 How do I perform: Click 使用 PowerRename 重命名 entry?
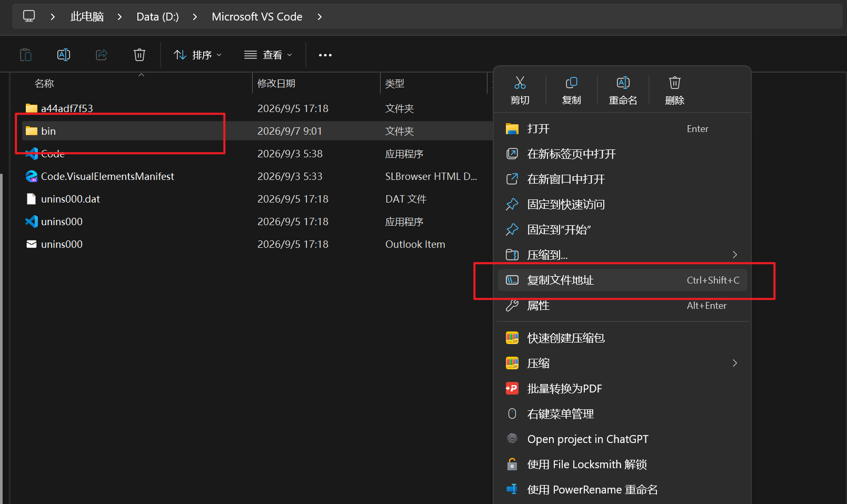point(622,490)
